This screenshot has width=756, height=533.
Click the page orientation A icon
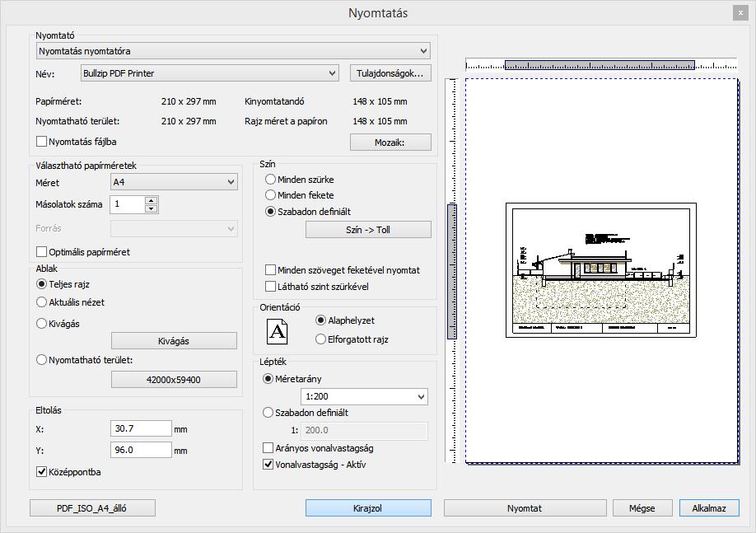[x=278, y=331]
